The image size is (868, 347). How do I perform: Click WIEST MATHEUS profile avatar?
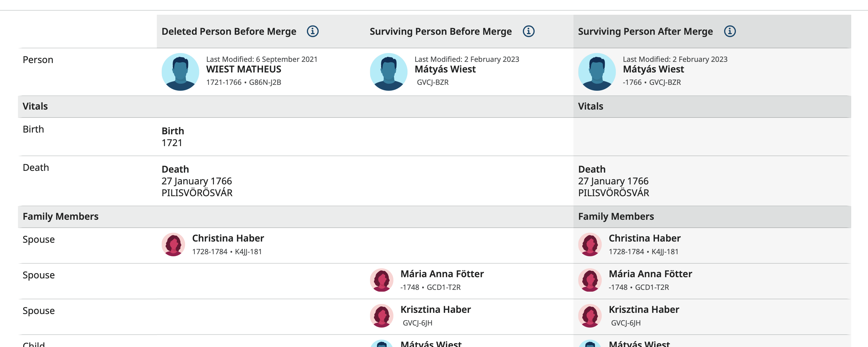pyautogui.click(x=180, y=72)
